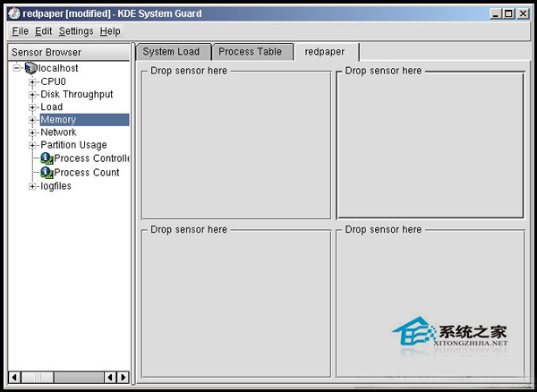Expand the Partition Usage node
Viewport: 537px width, 392px height.
[32, 146]
